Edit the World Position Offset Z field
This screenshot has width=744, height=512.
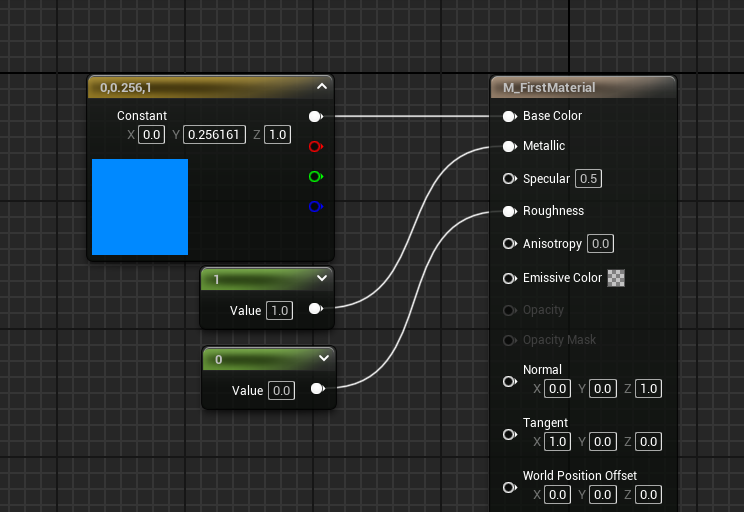(648, 495)
